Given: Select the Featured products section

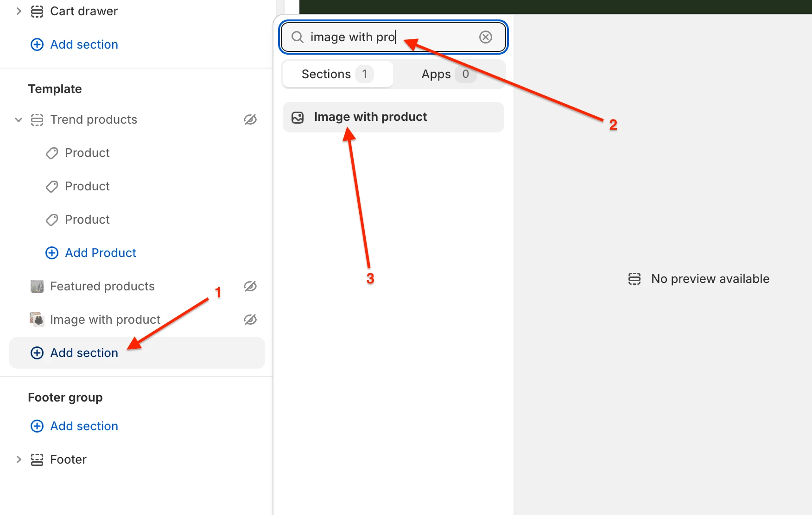Looking at the screenshot, I should pos(137,286).
